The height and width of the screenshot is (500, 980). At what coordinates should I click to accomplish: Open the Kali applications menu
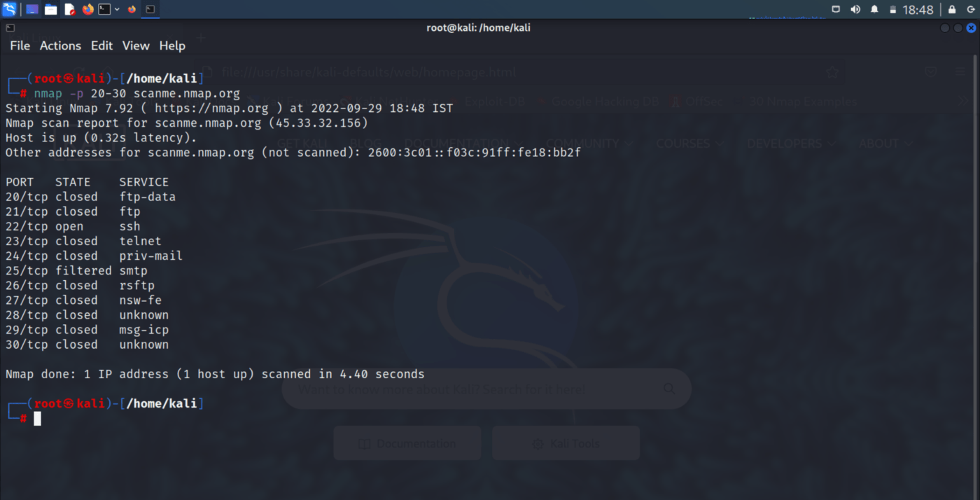pos(9,9)
